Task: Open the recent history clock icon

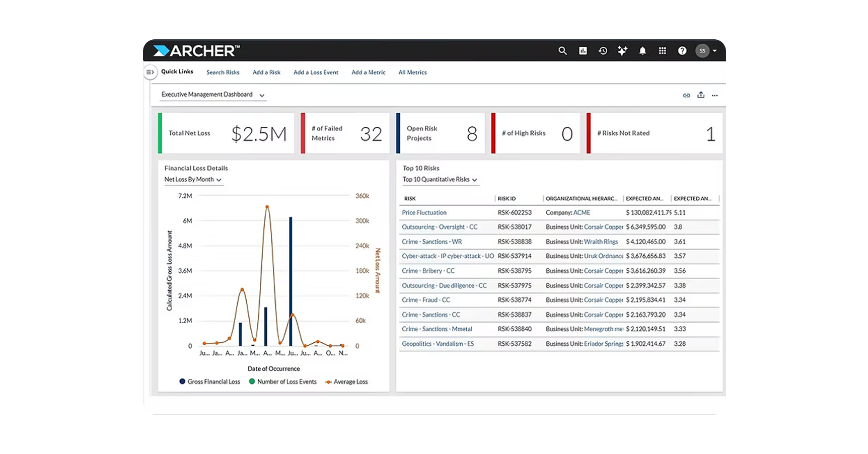Action: coord(603,51)
